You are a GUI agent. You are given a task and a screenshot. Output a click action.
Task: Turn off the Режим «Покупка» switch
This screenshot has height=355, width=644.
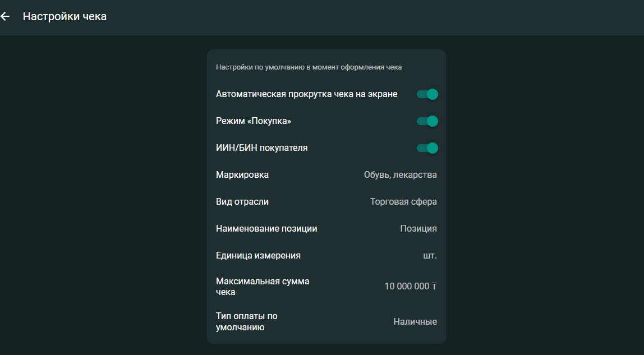427,121
